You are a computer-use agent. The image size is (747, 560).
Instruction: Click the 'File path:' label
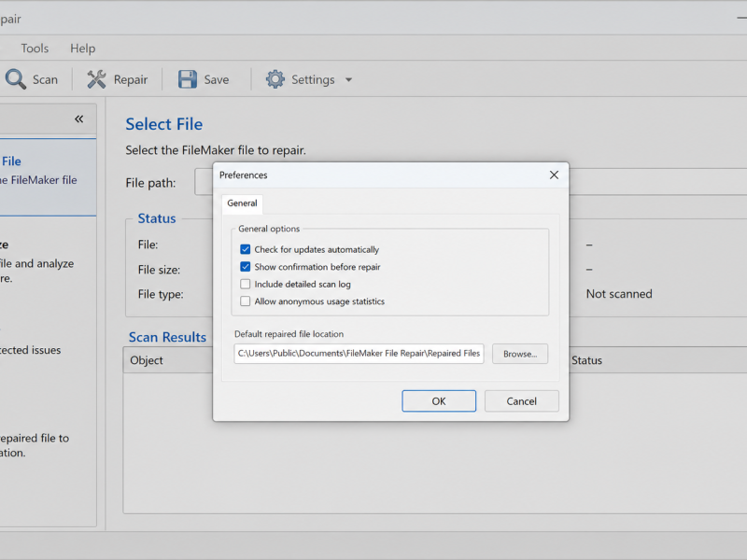tap(150, 183)
